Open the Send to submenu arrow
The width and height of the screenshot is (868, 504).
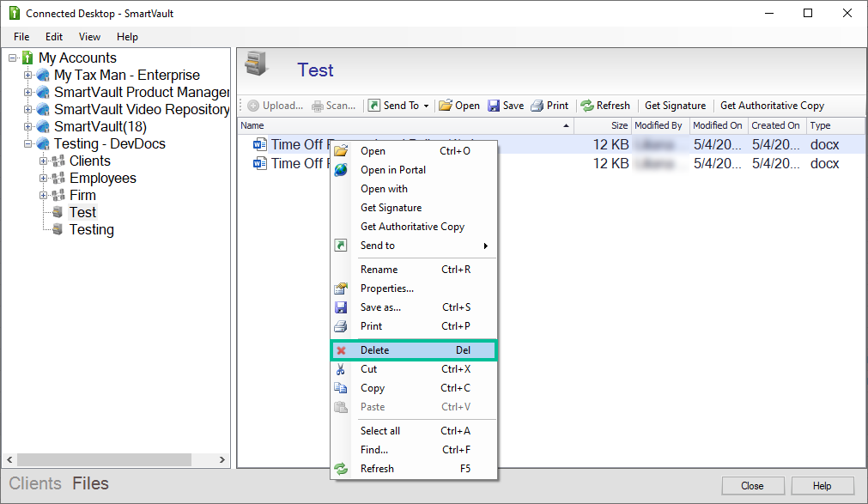click(485, 246)
